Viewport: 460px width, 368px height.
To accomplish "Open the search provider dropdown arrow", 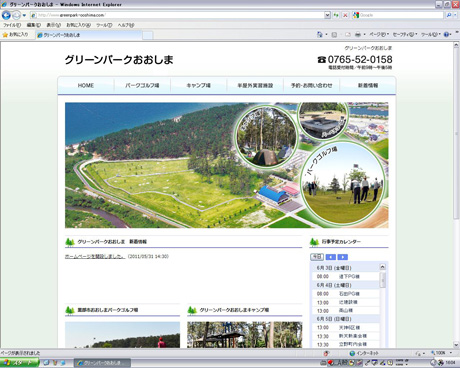I will tap(455, 15).
